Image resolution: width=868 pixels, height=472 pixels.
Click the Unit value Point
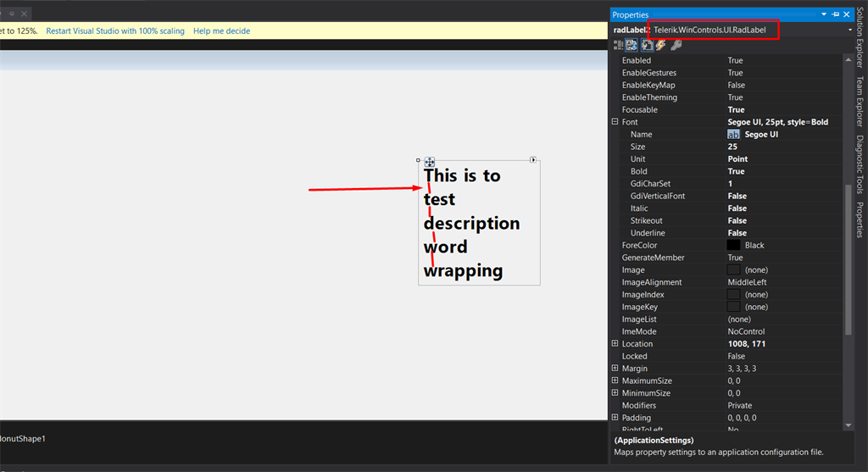(737, 158)
